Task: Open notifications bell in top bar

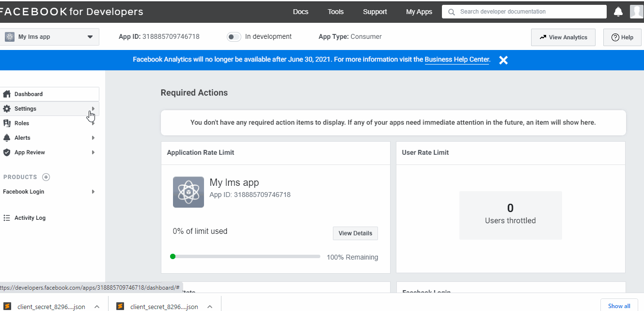Action: tap(618, 12)
